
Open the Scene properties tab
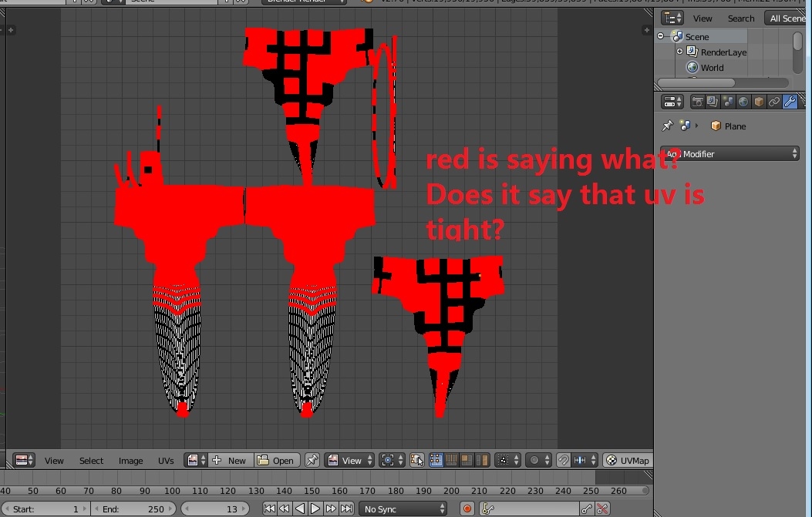coord(728,102)
